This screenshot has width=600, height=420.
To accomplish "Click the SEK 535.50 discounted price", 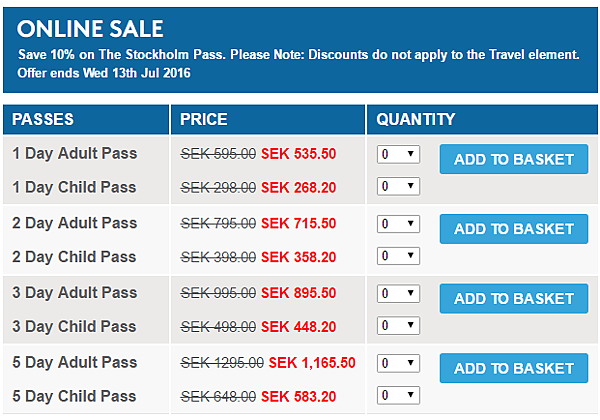I will [298, 154].
